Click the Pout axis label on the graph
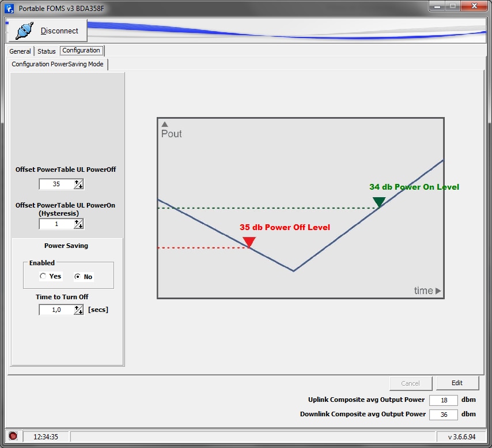The width and height of the screenshot is (492, 448). click(171, 134)
